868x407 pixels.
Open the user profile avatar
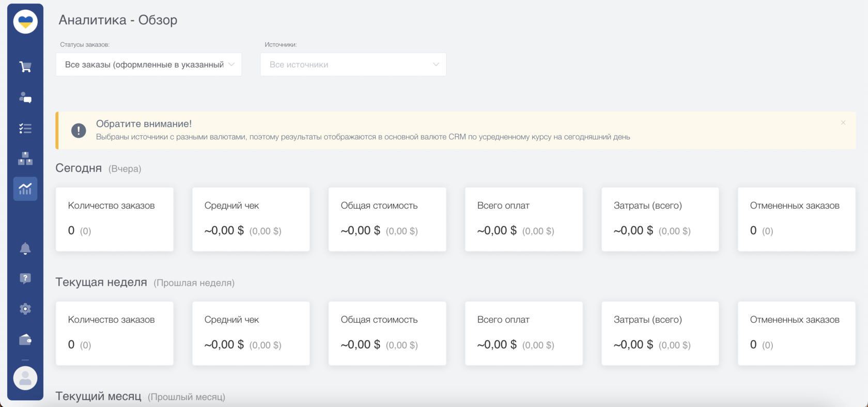tap(25, 379)
